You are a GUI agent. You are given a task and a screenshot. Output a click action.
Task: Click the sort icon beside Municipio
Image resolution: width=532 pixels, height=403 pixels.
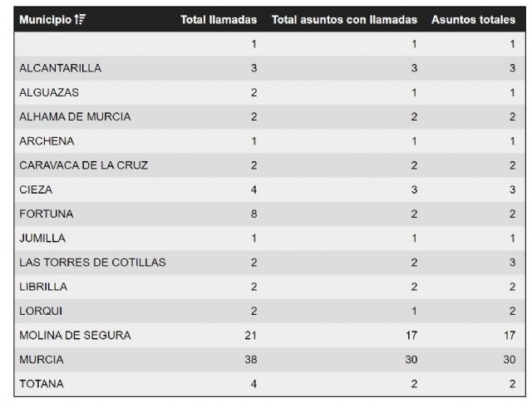point(79,19)
